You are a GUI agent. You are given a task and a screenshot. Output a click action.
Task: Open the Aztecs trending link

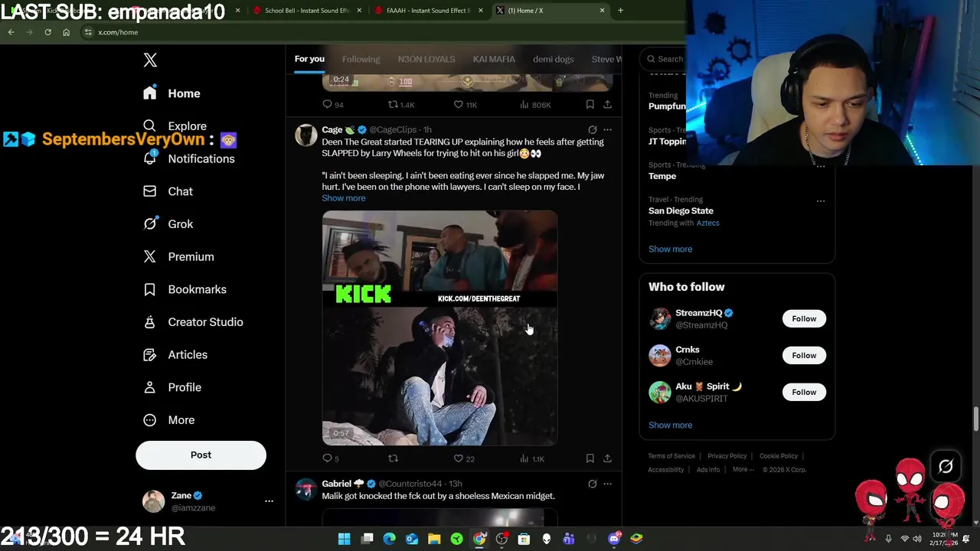[x=707, y=223]
